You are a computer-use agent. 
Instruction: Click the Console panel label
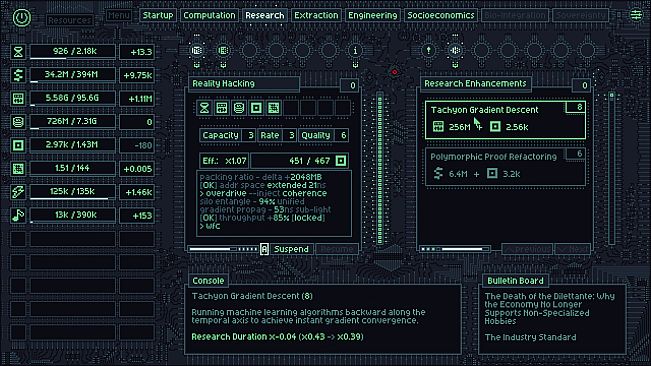(x=208, y=281)
